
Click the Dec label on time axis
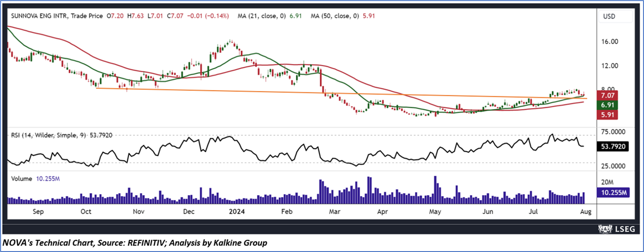(189, 211)
